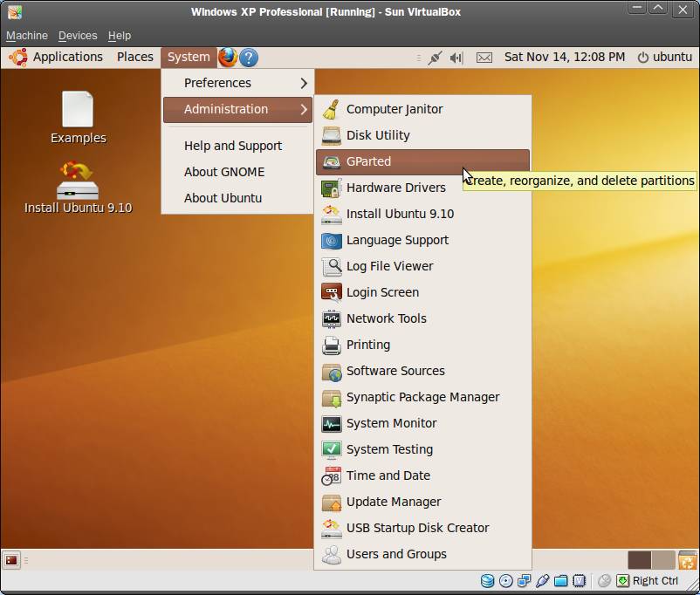Click the clock showing Sat Nov 14

(x=565, y=57)
